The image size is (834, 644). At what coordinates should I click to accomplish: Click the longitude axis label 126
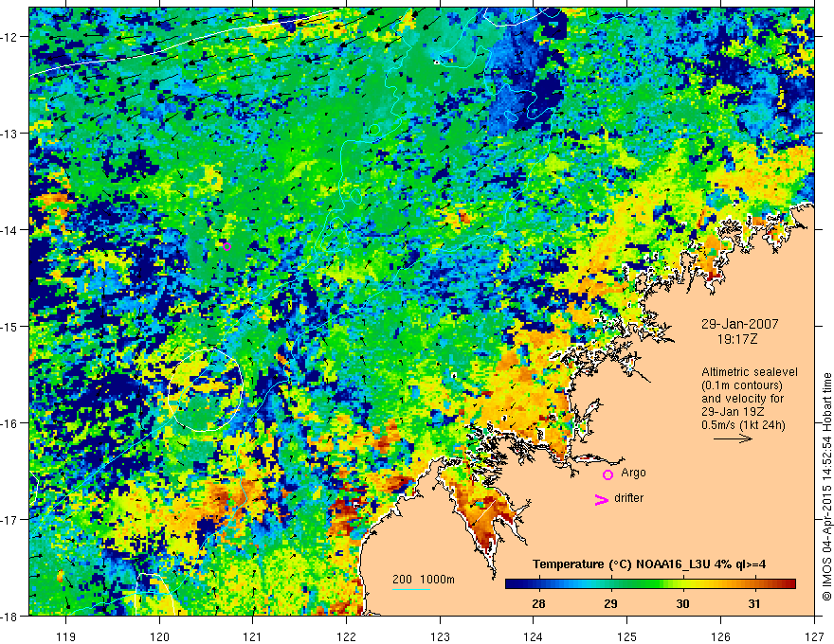[720, 636]
